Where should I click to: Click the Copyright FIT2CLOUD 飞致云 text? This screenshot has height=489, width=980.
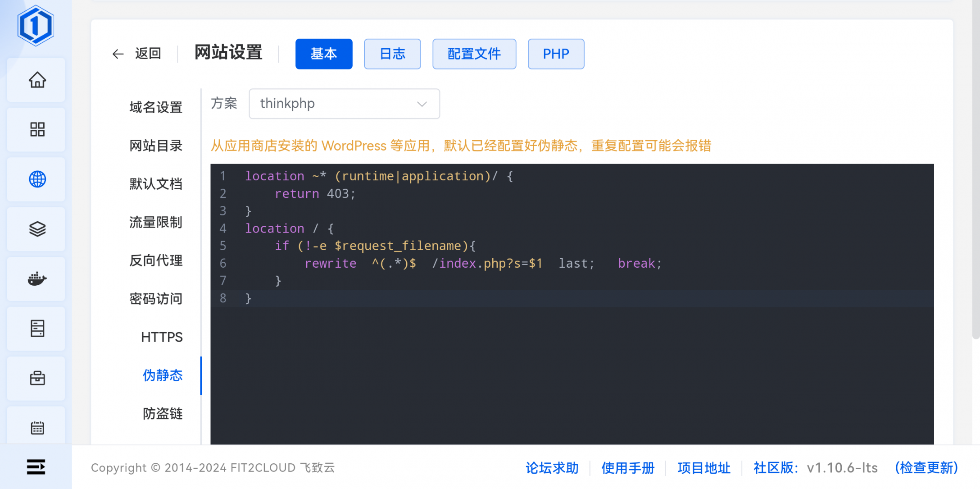(x=213, y=468)
